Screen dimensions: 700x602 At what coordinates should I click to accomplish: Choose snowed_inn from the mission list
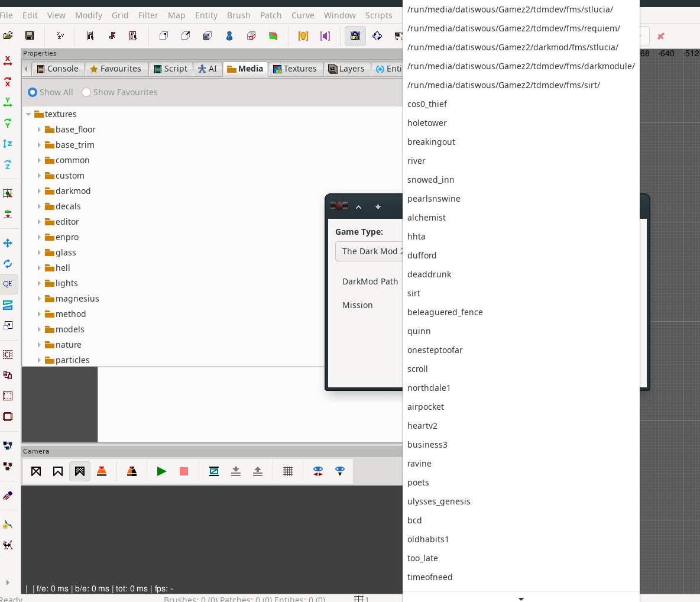point(430,180)
